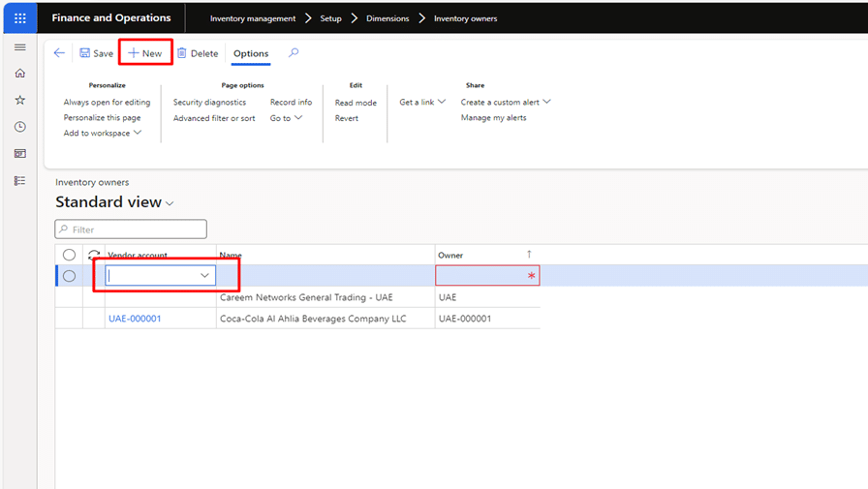Click the back arrow in action bar
Screen dimensions: 868x489
(x=59, y=53)
